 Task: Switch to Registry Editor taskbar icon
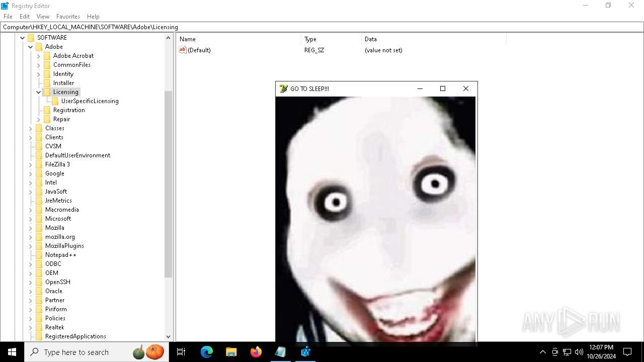click(305, 352)
